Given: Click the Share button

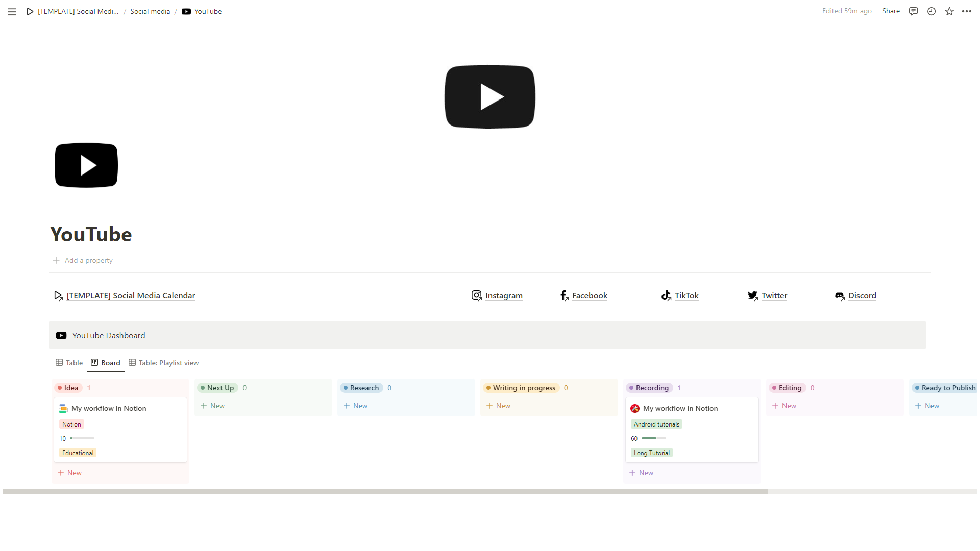Looking at the screenshot, I should click(x=891, y=11).
